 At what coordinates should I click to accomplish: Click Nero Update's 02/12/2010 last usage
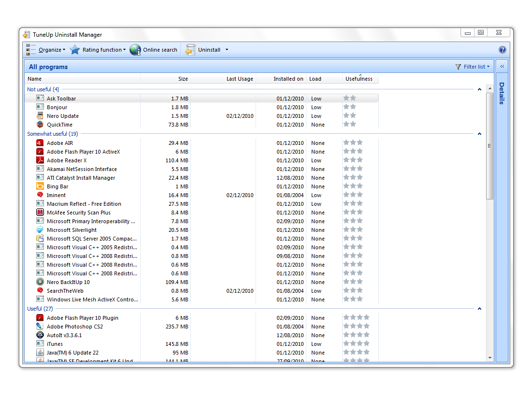coord(240,116)
